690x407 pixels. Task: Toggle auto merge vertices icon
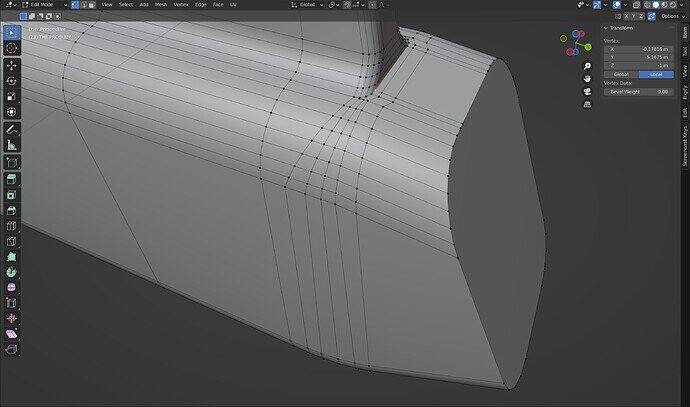point(652,16)
